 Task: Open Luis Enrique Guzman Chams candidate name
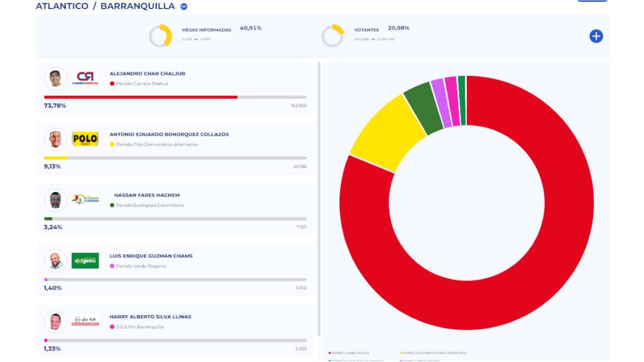151,256
